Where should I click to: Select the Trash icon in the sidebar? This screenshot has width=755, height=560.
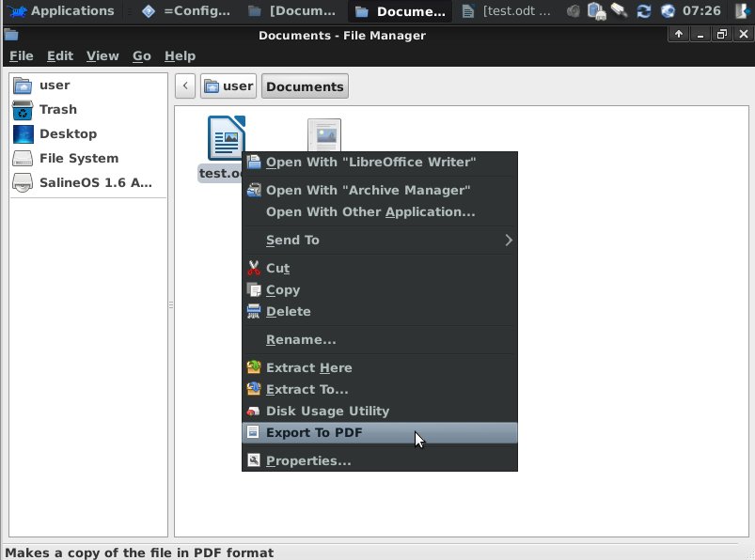point(23,110)
